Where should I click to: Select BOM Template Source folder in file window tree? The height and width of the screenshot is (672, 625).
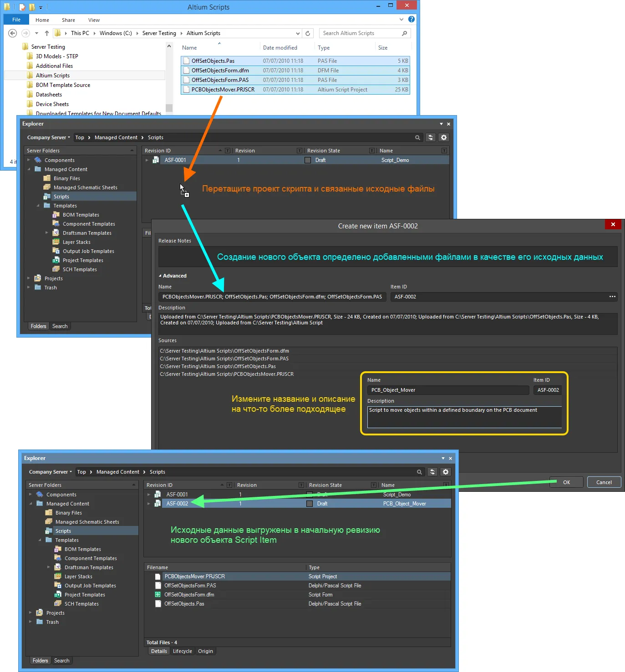pyautogui.click(x=63, y=85)
